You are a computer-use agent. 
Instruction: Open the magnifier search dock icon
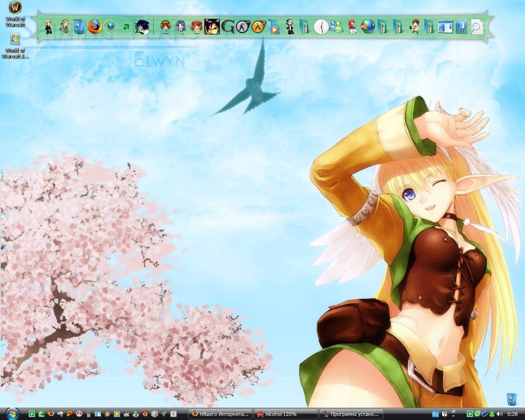pyautogui.click(x=477, y=27)
